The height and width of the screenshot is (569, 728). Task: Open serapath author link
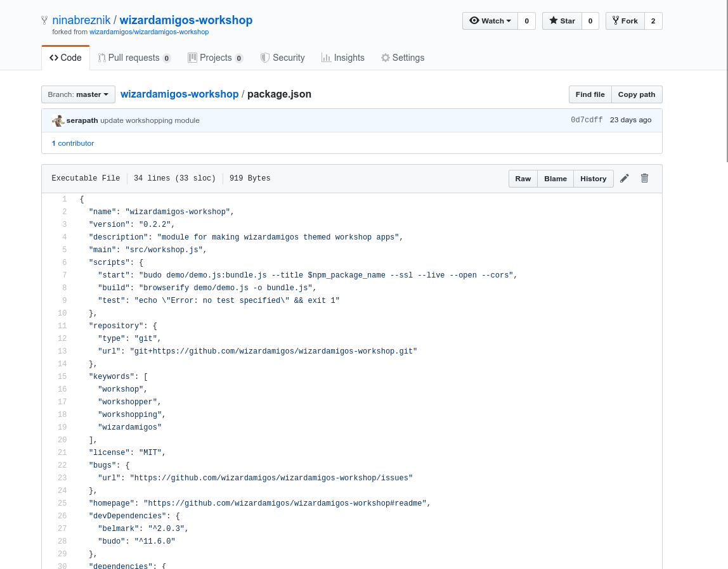click(82, 120)
